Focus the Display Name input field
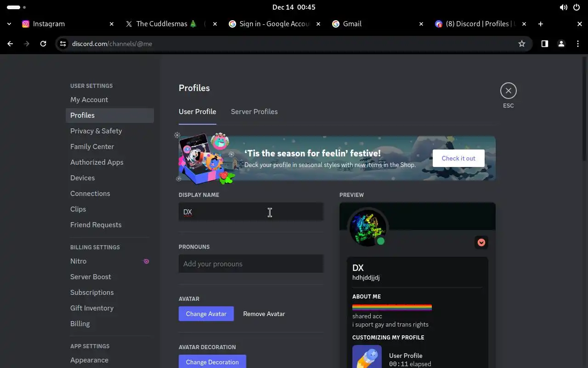 (x=251, y=212)
